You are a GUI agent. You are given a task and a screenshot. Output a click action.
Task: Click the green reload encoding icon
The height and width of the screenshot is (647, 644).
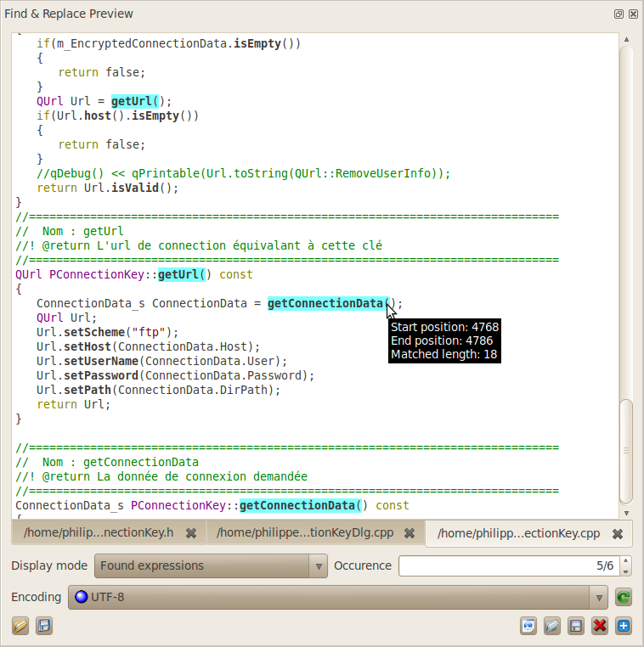tap(624, 597)
